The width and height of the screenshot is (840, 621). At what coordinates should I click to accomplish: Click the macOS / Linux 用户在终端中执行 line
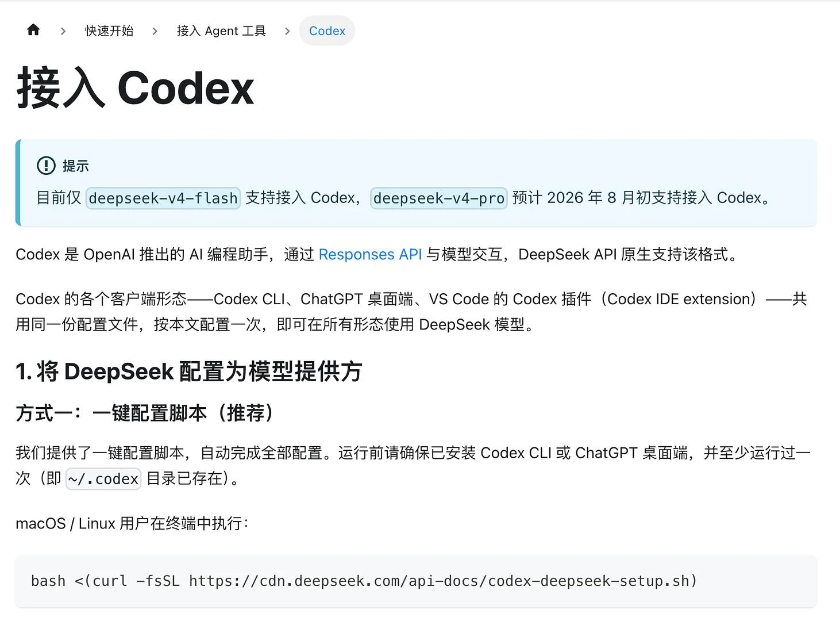tap(132, 523)
